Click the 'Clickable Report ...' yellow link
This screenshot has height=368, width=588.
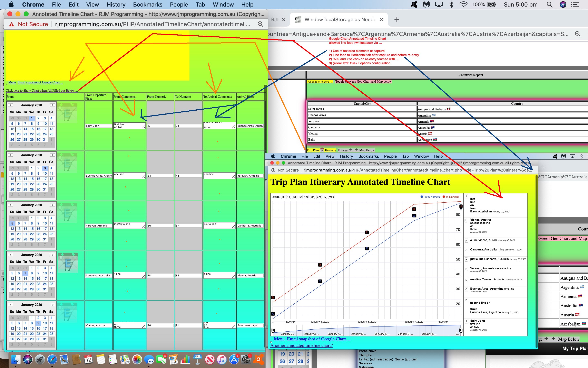(x=320, y=82)
